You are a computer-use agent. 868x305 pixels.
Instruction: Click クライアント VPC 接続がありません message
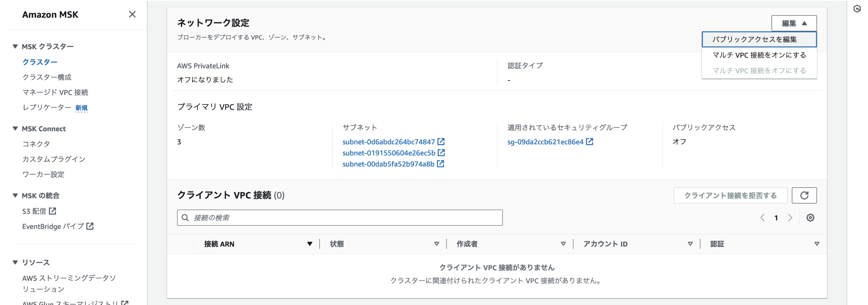[497, 268]
